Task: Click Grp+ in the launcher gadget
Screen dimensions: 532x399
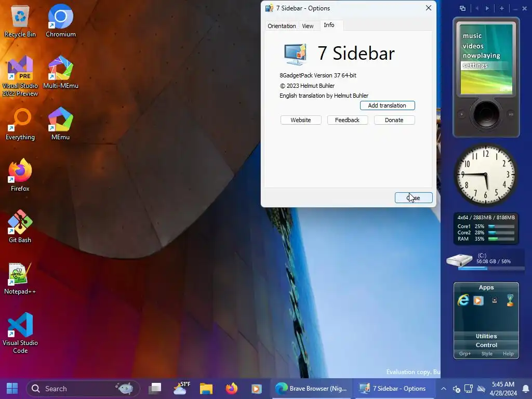Action: point(465,353)
